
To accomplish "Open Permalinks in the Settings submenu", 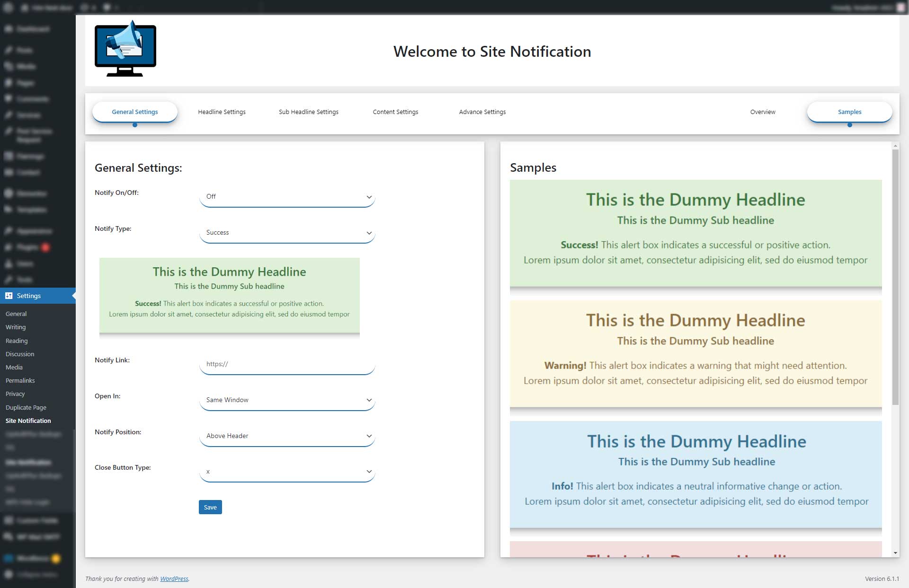I will pyautogui.click(x=20, y=380).
